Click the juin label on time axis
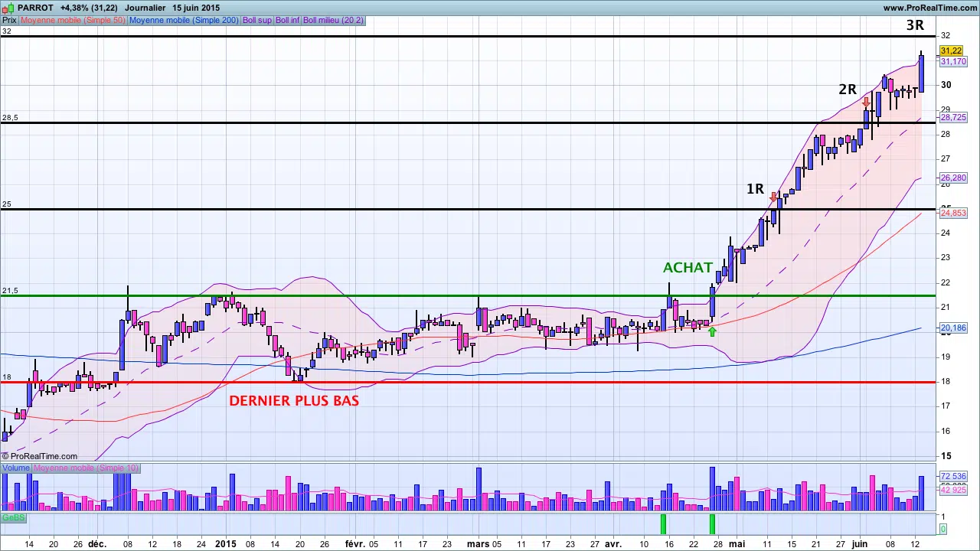The height and width of the screenshot is (551, 980). (860, 544)
